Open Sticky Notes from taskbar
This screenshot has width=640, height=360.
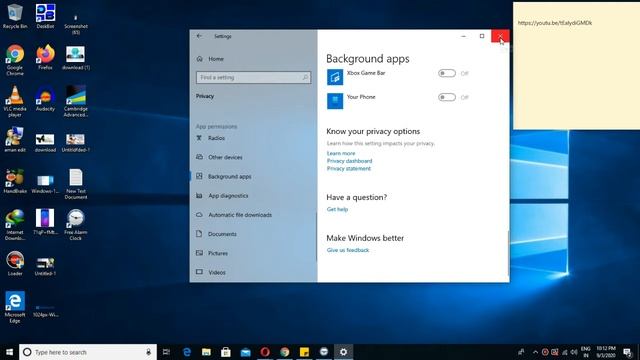coord(304,352)
